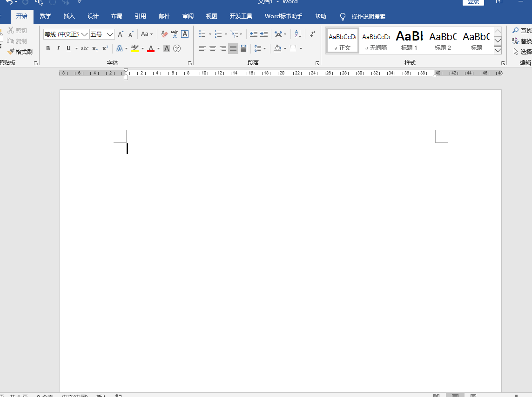Switch to the 引用 tab
The height and width of the screenshot is (397, 532).
[x=141, y=16]
